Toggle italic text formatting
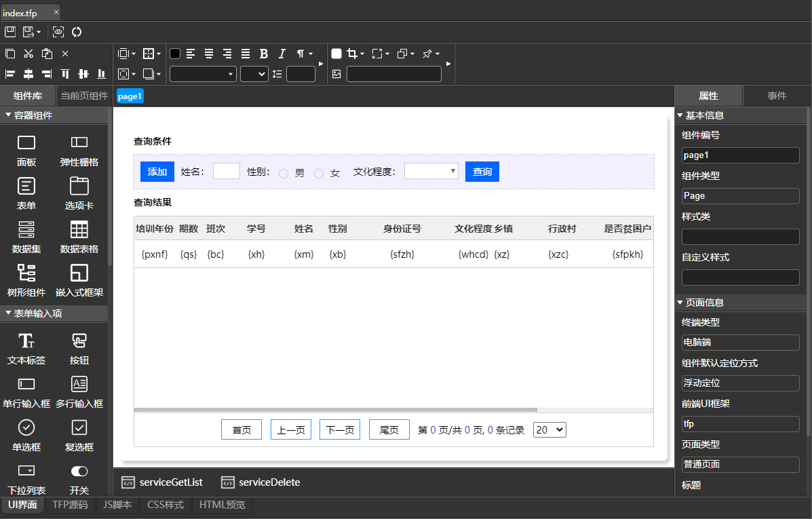 click(x=282, y=54)
